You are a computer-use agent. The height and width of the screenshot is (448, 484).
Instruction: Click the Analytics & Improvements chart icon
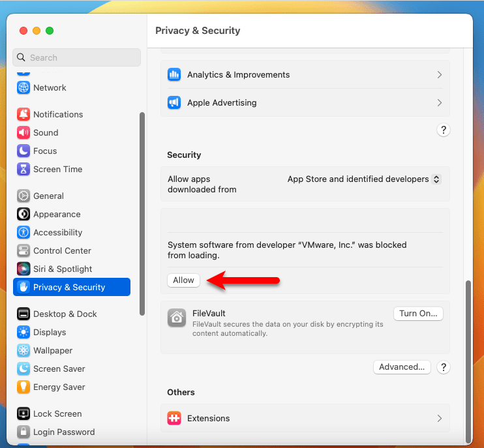[174, 74]
